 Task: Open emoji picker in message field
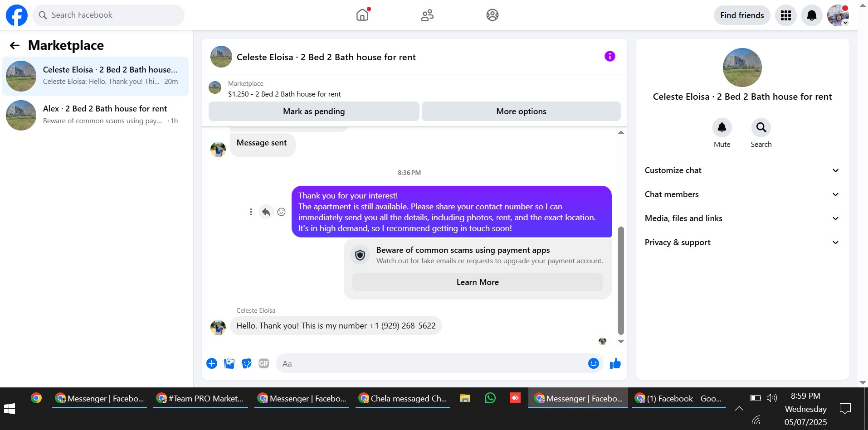pos(594,363)
